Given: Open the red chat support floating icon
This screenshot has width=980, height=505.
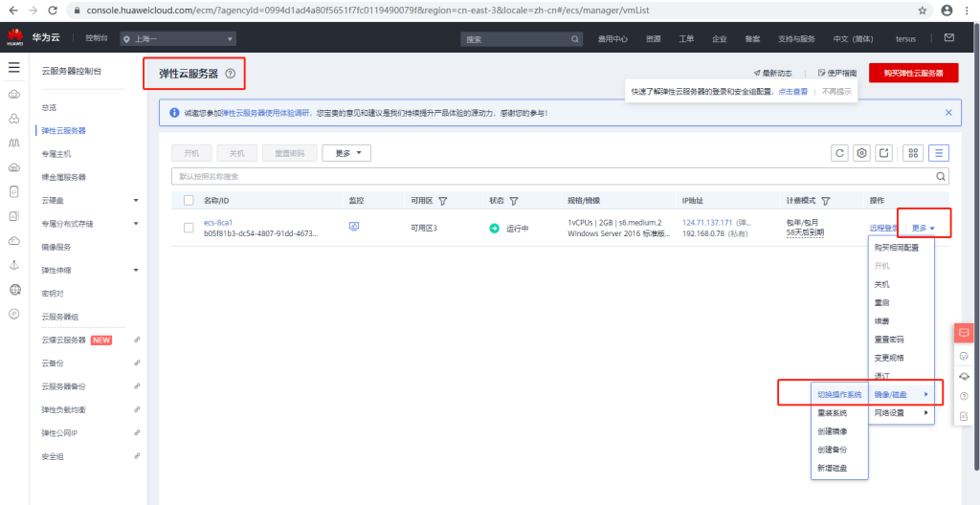Looking at the screenshot, I should click(963, 333).
